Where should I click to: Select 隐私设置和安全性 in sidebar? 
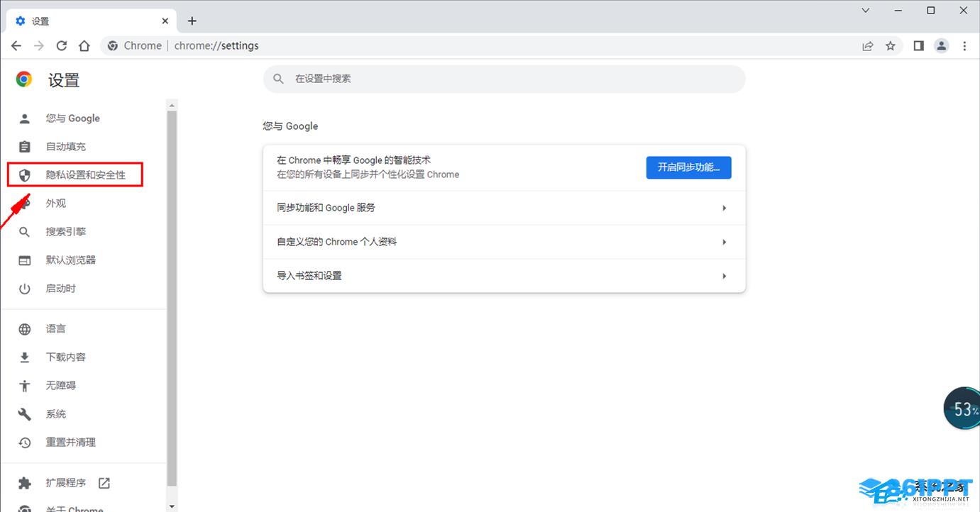(x=85, y=174)
